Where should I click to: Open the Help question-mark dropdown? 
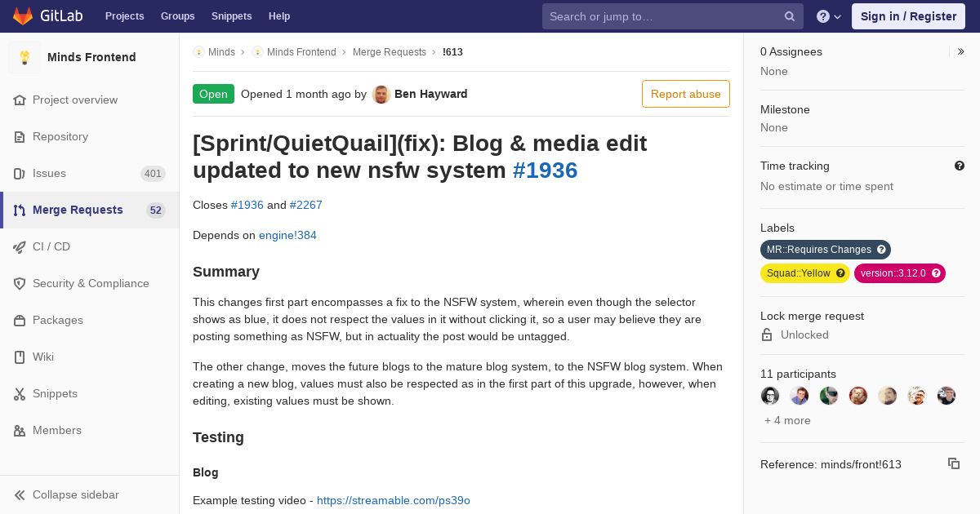coord(829,16)
